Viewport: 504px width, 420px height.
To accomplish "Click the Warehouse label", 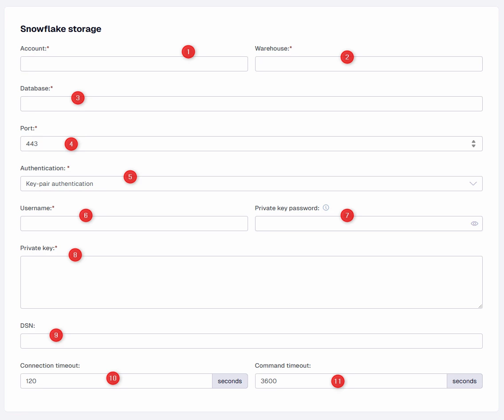I will (x=274, y=48).
